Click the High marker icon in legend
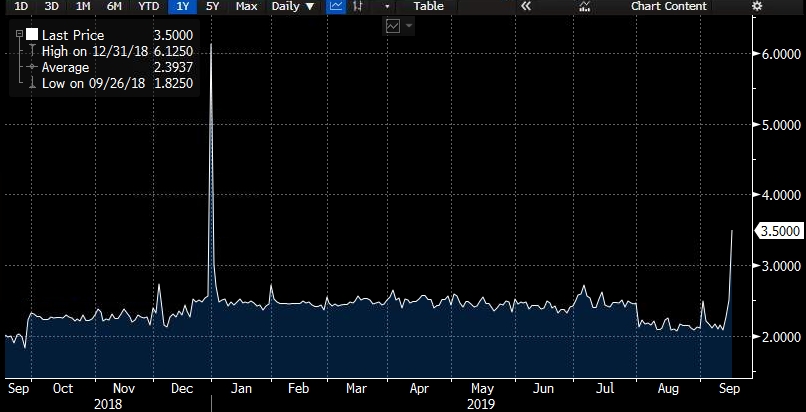Screen dimensions: 806x412 point(32,51)
